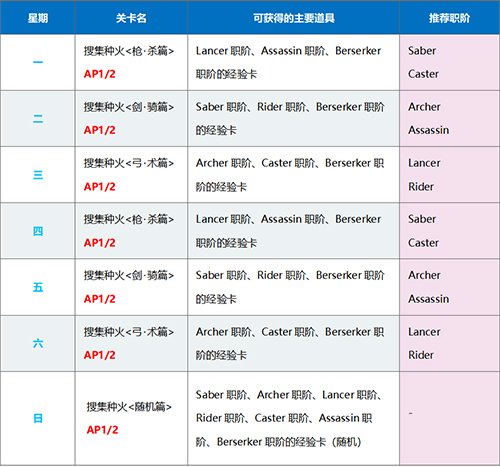Click red AP1/2 in the 一 row
The width and height of the screenshot is (500, 467).
point(100,74)
